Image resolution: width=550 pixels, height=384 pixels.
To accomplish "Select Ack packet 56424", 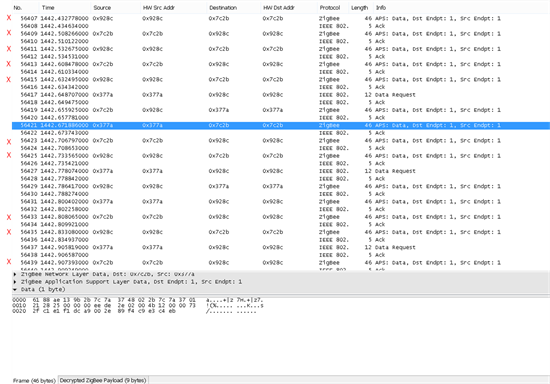I will 281,148.
